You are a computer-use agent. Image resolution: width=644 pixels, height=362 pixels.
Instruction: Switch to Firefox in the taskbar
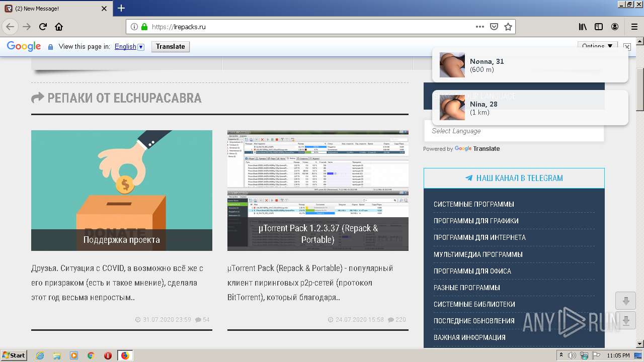tap(125, 355)
